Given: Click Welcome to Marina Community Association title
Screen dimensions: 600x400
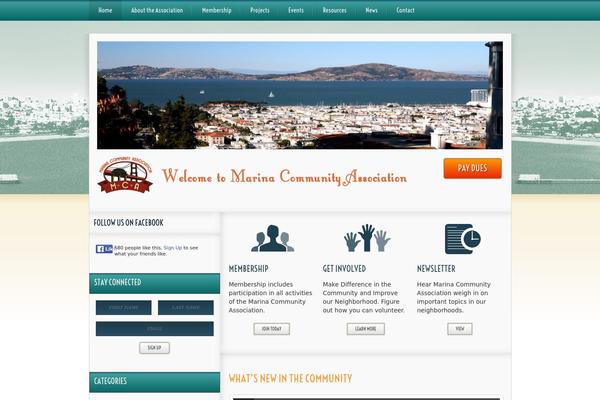Looking at the screenshot, I should [x=284, y=177].
